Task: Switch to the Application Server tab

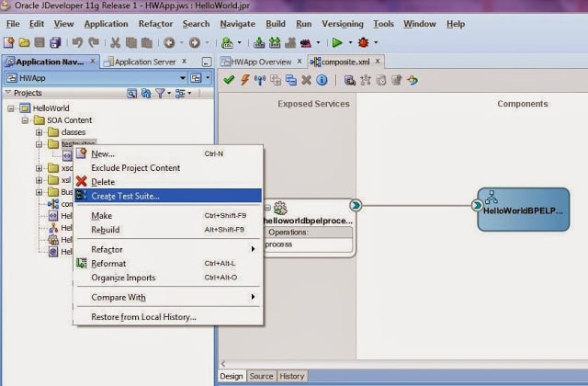Action: [x=145, y=62]
